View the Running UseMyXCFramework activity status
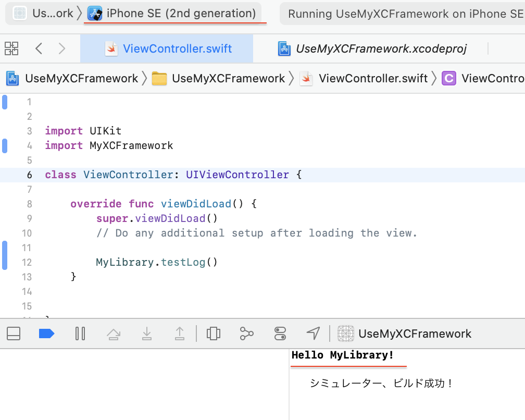This screenshot has height=420, width=525. pos(405,14)
